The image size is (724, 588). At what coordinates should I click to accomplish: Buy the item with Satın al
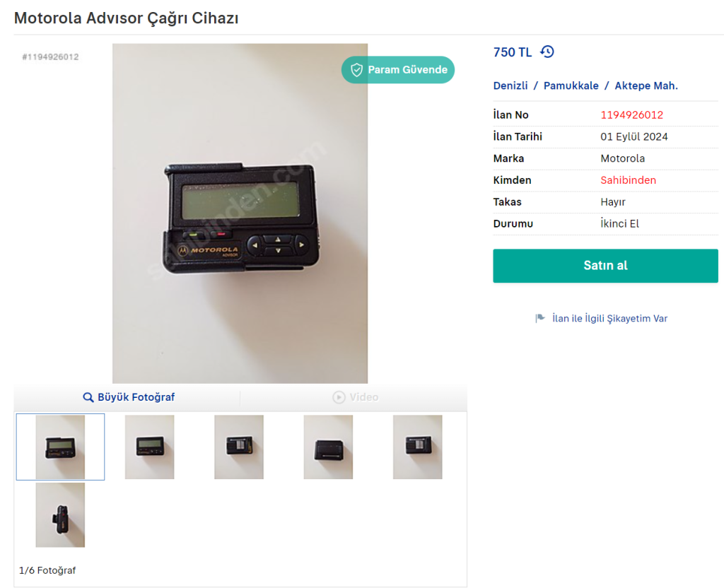(605, 266)
